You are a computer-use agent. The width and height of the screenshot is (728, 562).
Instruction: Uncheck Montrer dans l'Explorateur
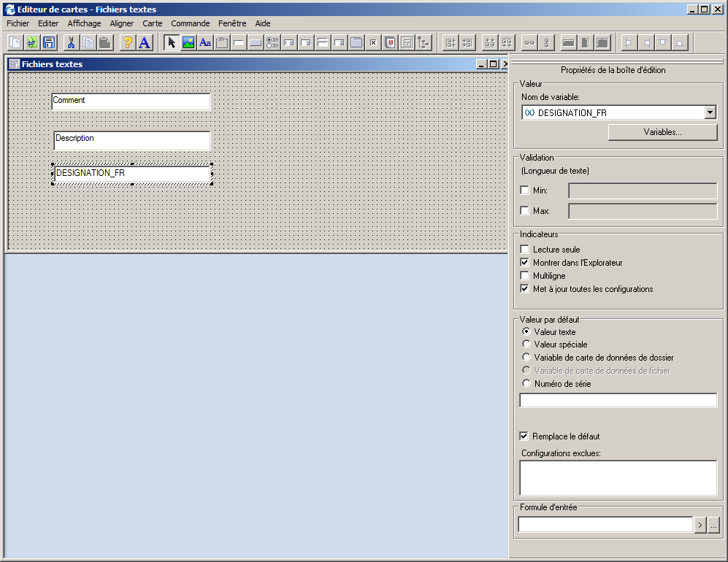[x=525, y=262]
